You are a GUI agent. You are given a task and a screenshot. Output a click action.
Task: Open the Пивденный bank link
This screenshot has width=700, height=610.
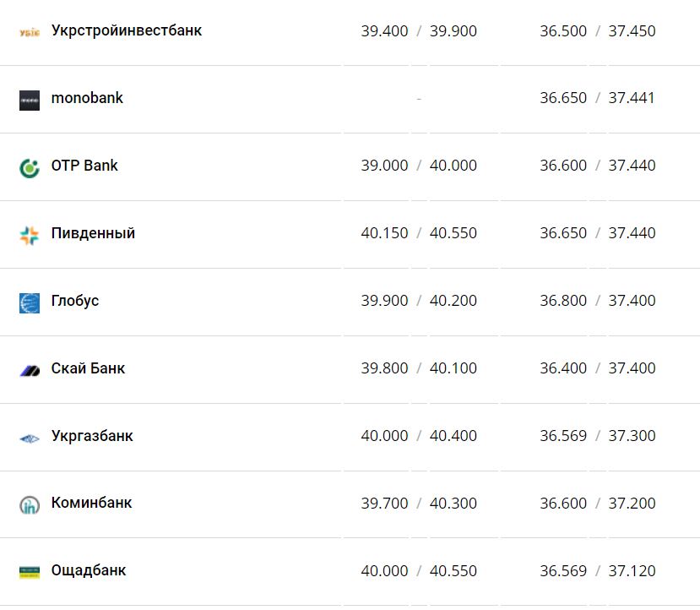point(93,233)
